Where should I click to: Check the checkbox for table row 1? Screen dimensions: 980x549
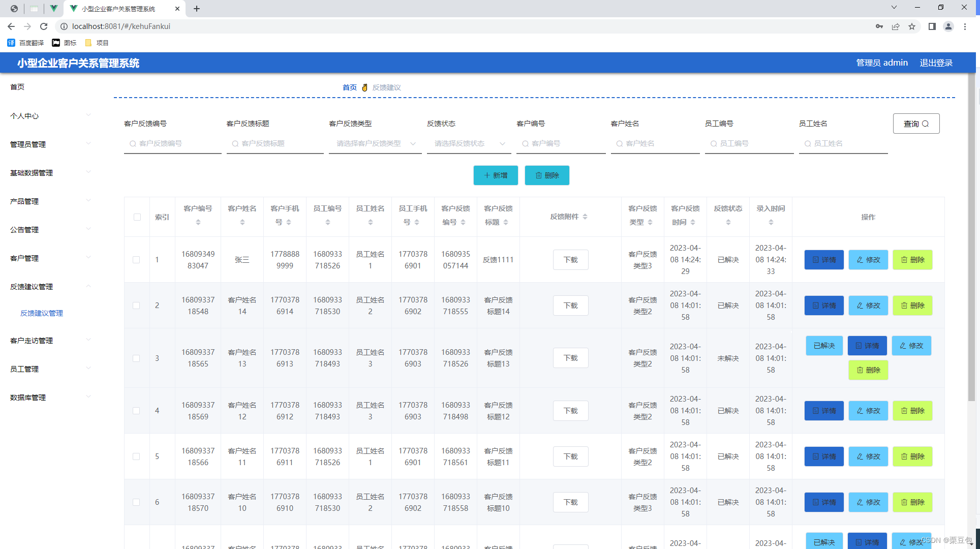tap(136, 259)
